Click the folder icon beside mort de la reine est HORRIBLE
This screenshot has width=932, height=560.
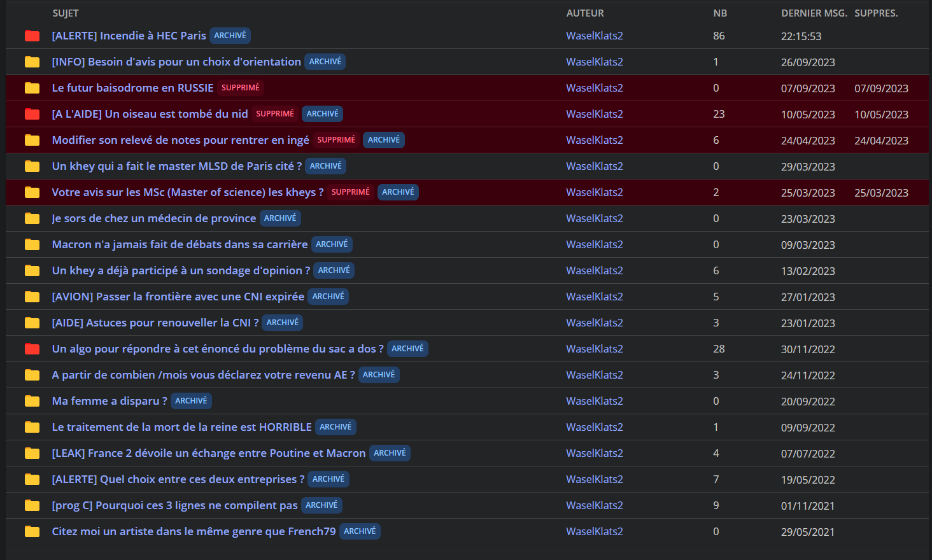(32, 428)
